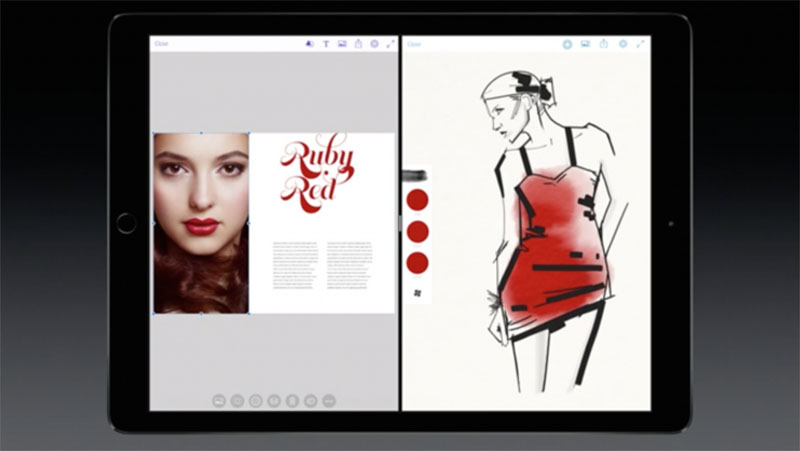The width and height of the screenshot is (800, 451).
Task: Tap the third round button in bottom toolbar
Action: tap(256, 401)
